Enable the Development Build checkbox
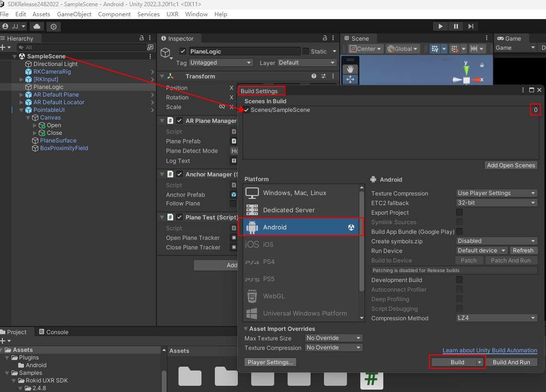Image resolution: width=546 pixels, height=392 pixels. 459,280
